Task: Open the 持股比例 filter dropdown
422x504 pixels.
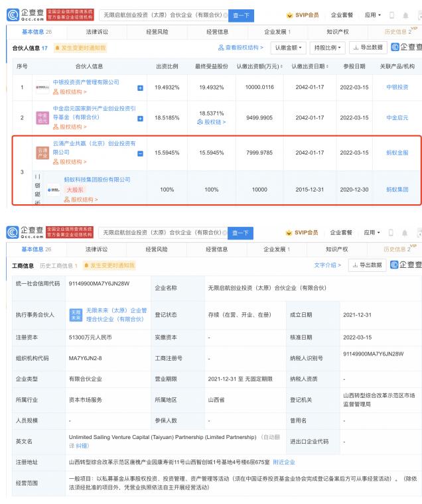Action: coord(327,48)
